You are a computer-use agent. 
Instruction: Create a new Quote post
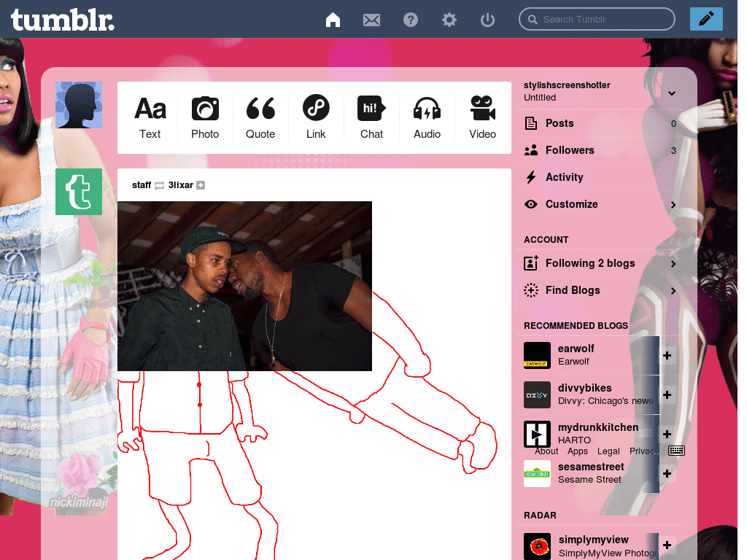(260, 117)
